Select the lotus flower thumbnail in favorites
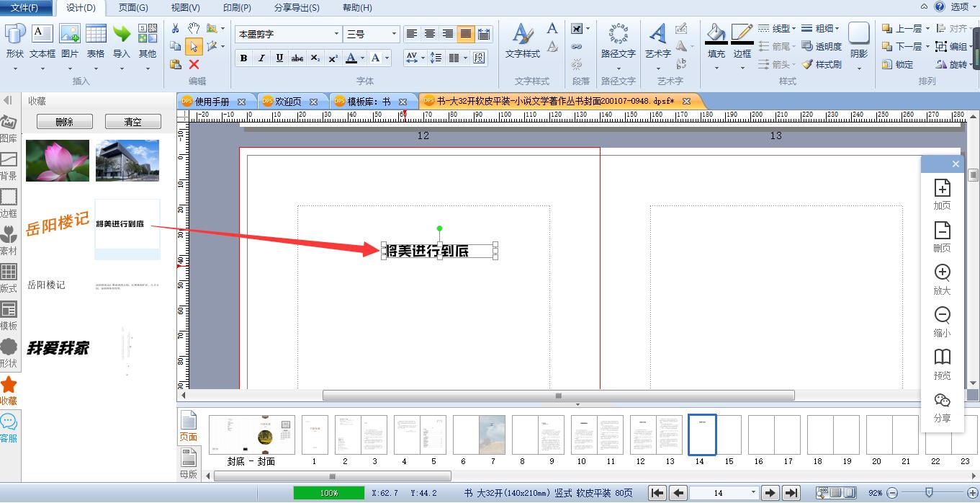 (58, 161)
